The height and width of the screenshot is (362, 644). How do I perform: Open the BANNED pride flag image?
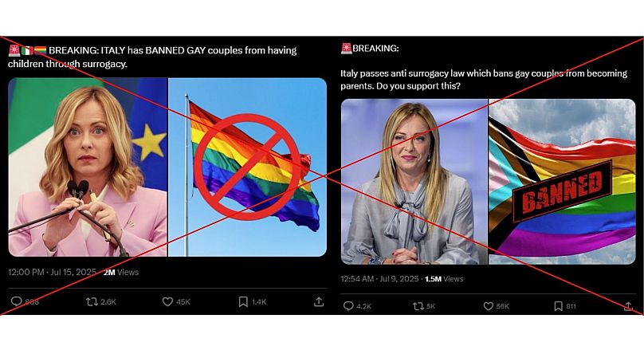click(x=562, y=182)
